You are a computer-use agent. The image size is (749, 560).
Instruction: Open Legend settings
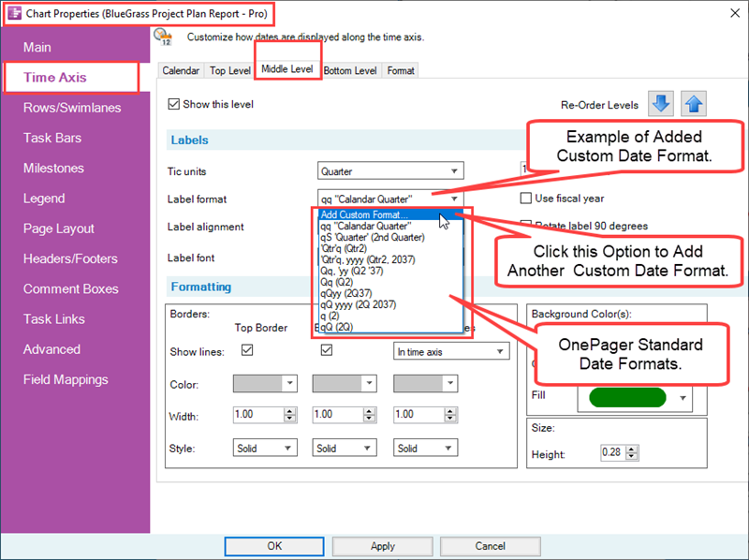[44, 199]
